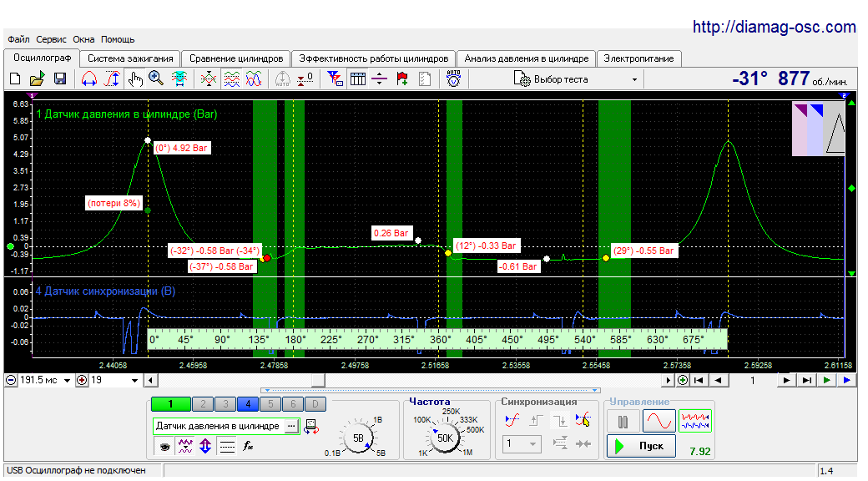Add a red flag marker

(x=402, y=79)
